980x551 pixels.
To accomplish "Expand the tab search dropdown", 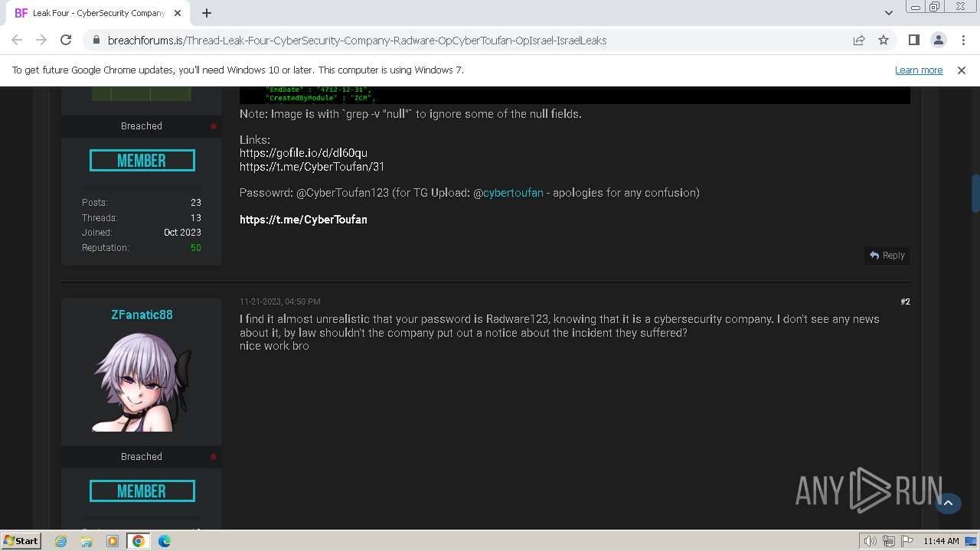I will [x=888, y=13].
